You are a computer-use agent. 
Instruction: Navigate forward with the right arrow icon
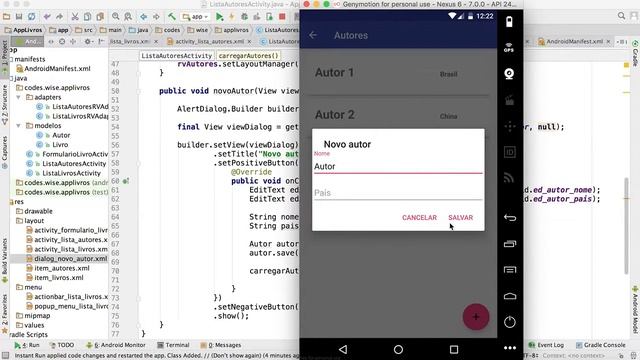(156, 17)
